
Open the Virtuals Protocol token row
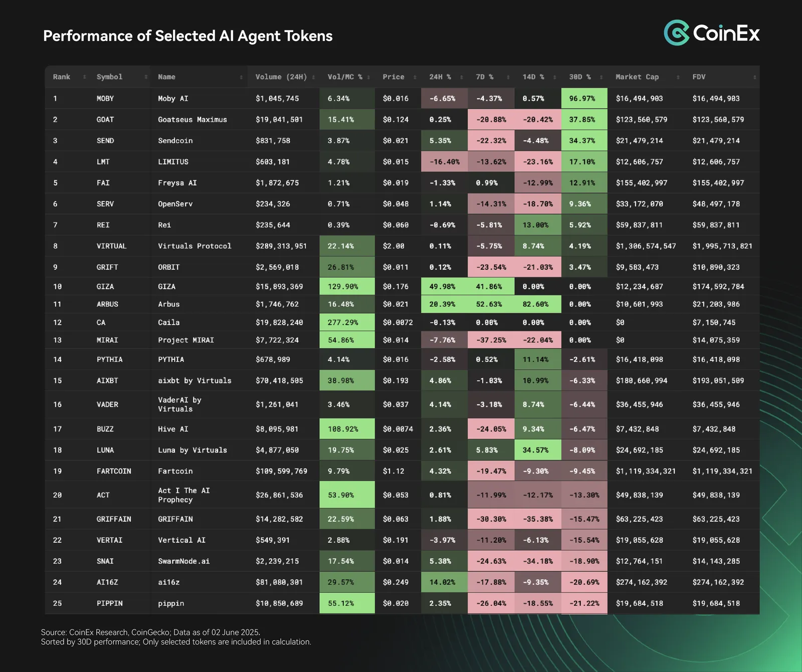pos(402,246)
